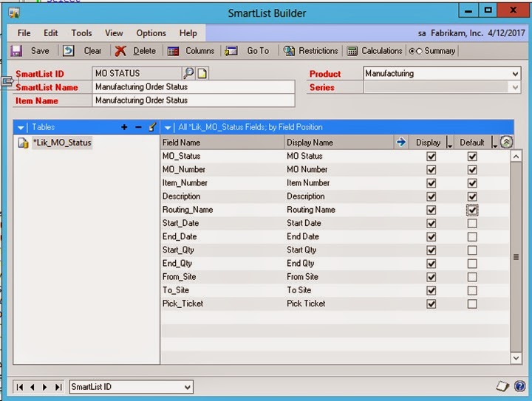532x401 pixels.
Task: Click the edit table pencil icon
Action: click(x=152, y=127)
